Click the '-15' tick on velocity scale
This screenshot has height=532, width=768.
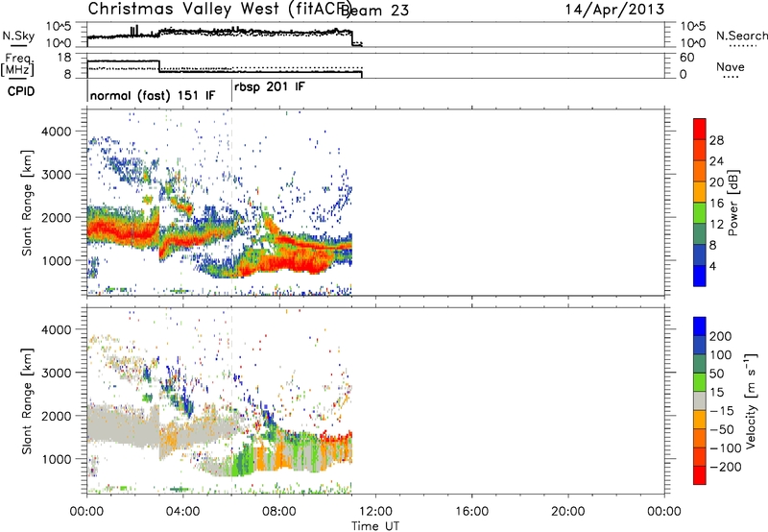click(x=722, y=411)
